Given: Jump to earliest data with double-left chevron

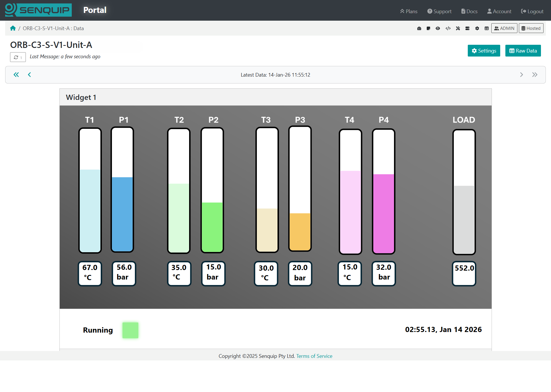Looking at the screenshot, I should pos(16,75).
